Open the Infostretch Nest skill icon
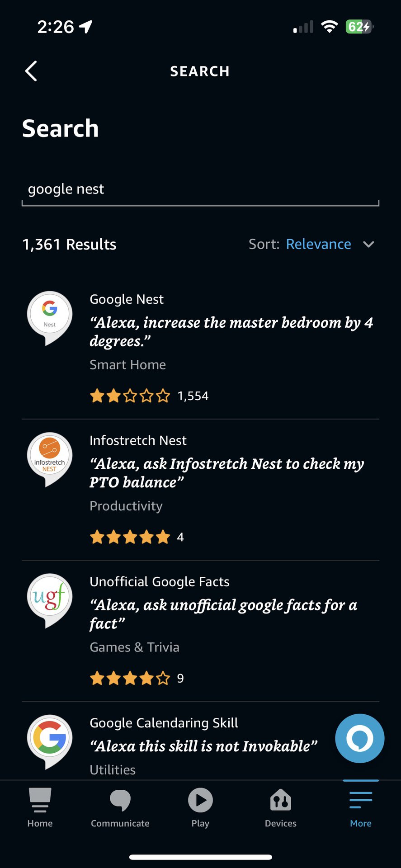 [x=50, y=458]
